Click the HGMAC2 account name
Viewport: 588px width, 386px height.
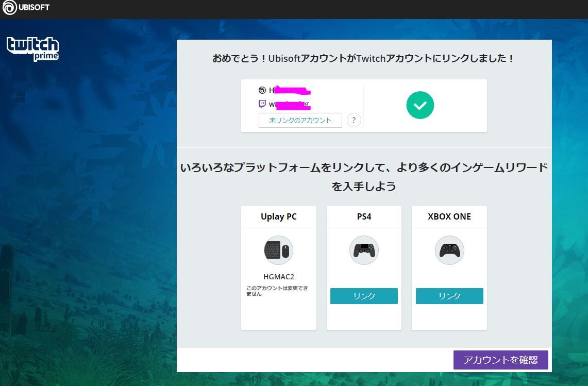pyautogui.click(x=279, y=277)
